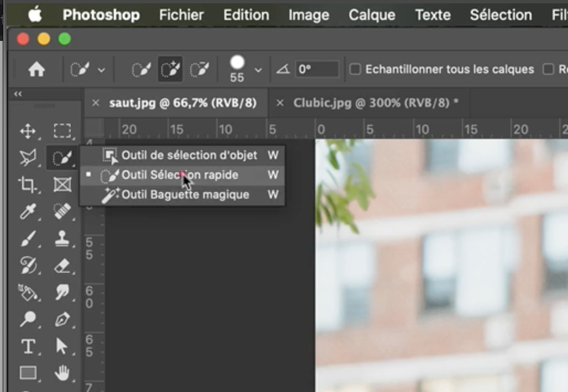Viewport: 568px width, 392px height.
Task: Enable Echantillonner tous les calques checkbox
Action: tap(356, 70)
